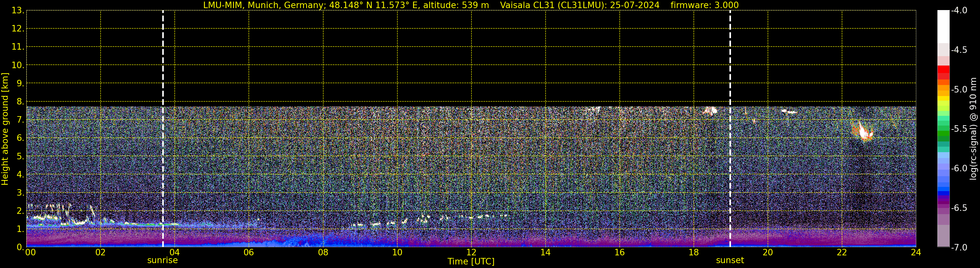Click the white segment at the colorbar top
This screenshot has height=268, width=980.
click(944, 27)
